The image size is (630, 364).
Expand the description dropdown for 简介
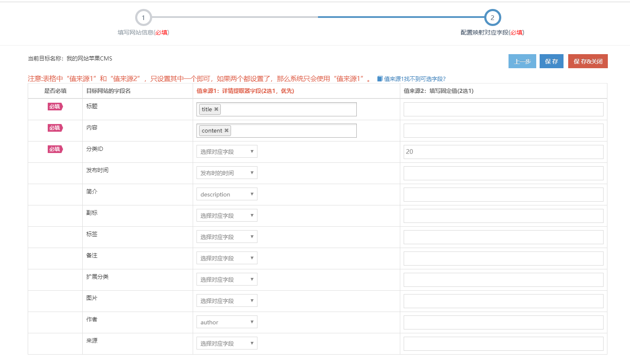(227, 194)
